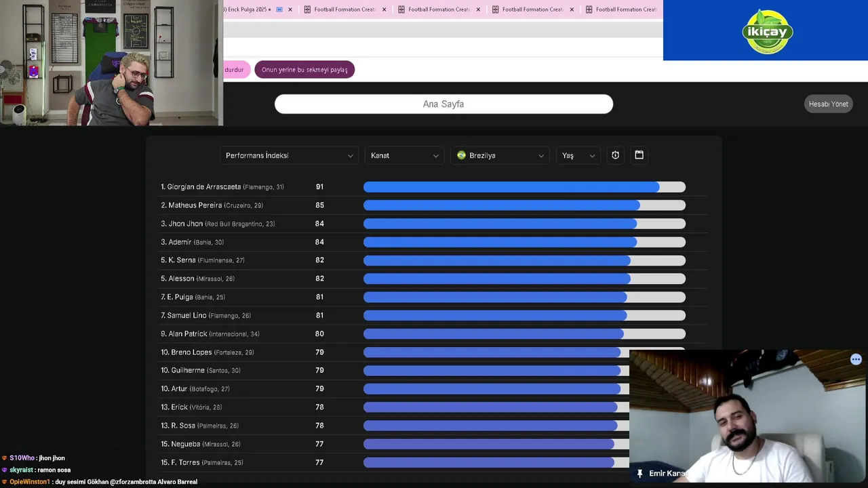
Task: Click OpieWinston1 chat message
Action: pyautogui.click(x=100, y=482)
